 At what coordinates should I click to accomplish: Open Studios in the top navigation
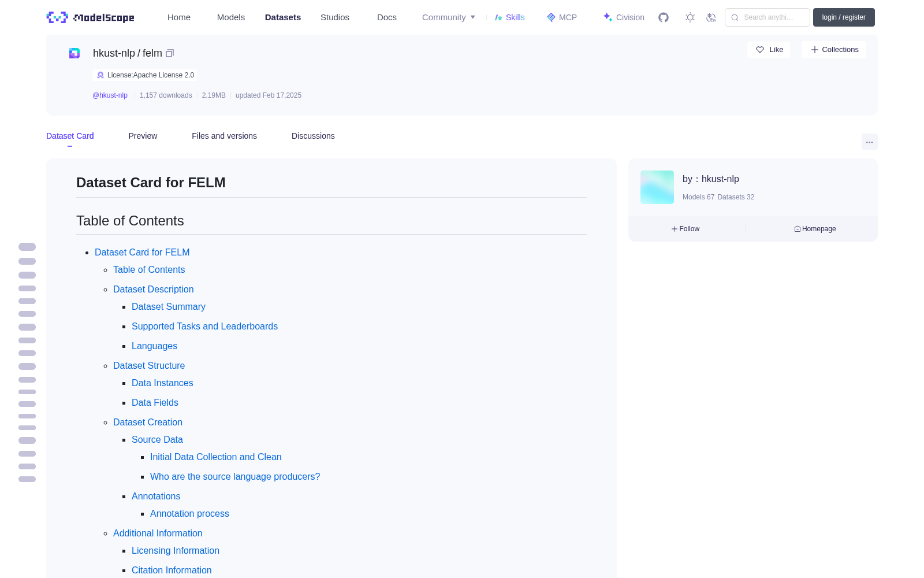(335, 17)
